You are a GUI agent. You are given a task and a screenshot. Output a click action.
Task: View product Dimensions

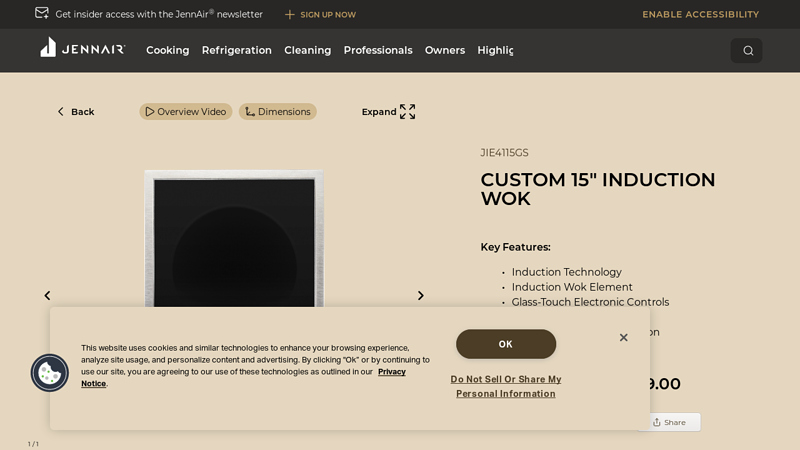(x=278, y=112)
